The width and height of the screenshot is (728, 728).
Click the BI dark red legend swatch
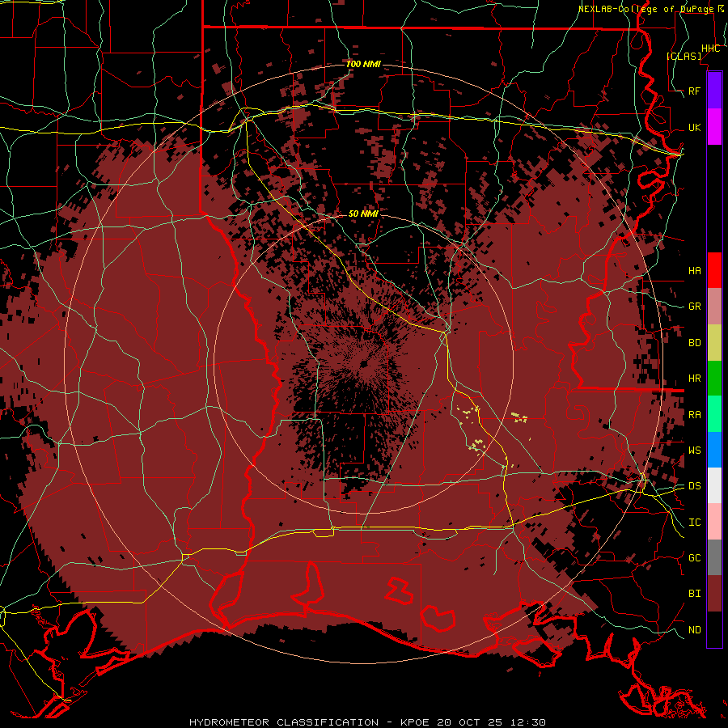[714, 594]
